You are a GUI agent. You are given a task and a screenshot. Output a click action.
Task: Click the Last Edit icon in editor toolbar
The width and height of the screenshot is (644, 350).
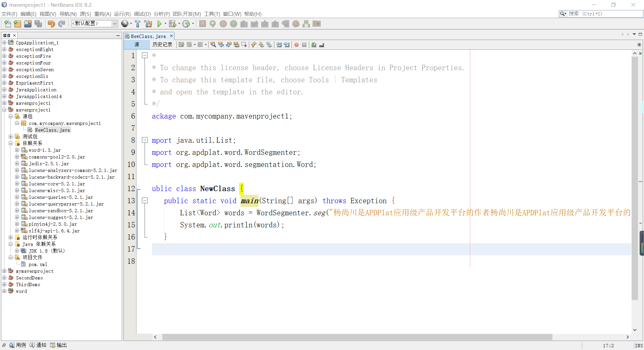tap(181, 45)
